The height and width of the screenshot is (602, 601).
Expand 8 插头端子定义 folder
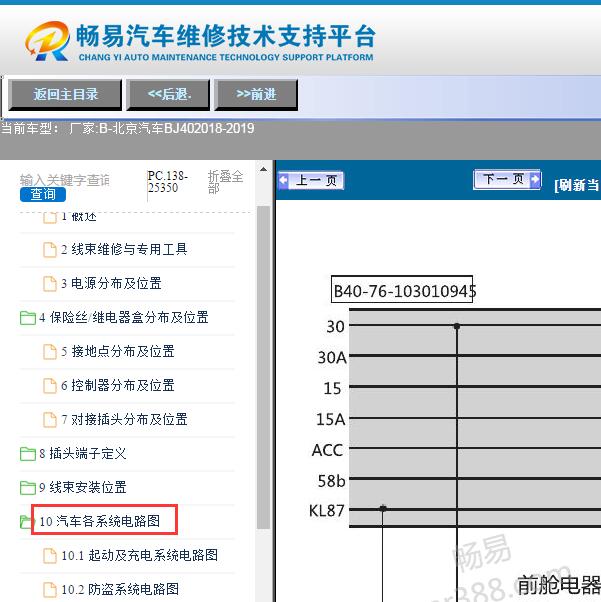tap(82, 453)
